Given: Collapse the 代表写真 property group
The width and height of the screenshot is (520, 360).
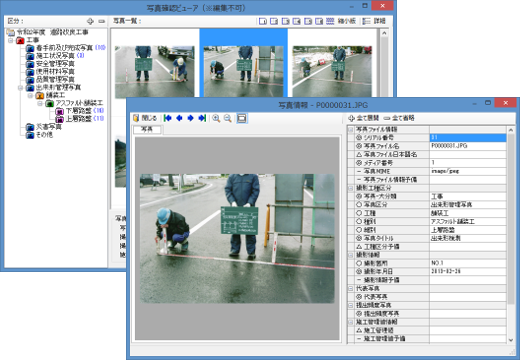Looking at the screenshot, I should pyautogui.click(x=351, y=288).
